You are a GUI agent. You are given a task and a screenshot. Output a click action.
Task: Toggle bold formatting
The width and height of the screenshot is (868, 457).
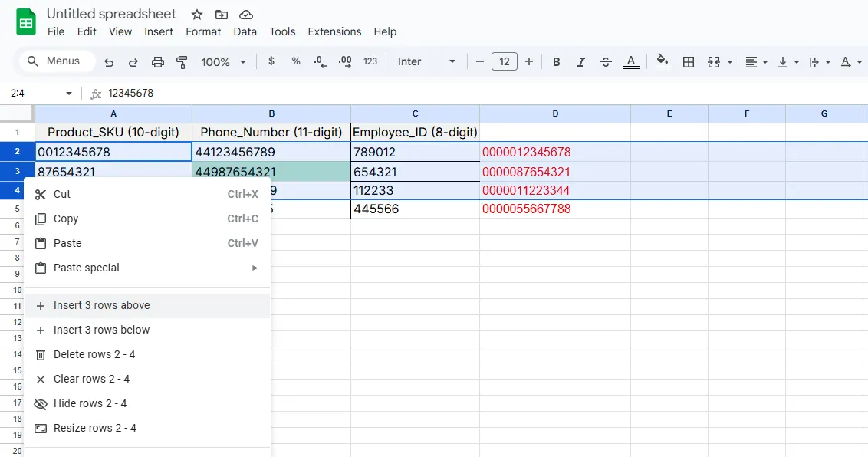[557, 62]
